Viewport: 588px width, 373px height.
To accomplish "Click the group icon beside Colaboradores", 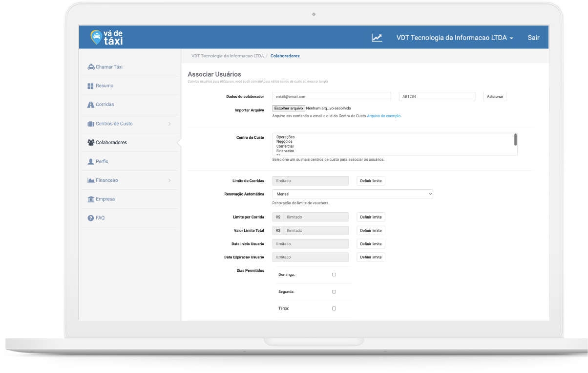I will click(91, 143).
